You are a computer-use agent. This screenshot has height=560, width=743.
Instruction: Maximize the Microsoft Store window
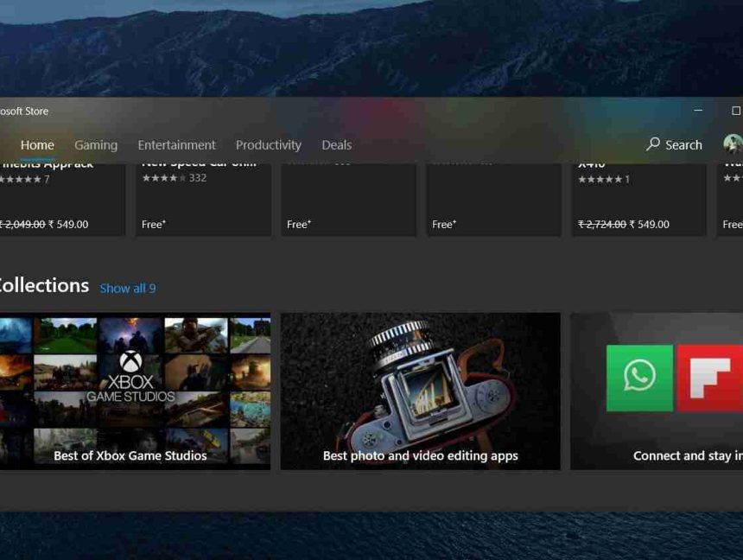pyautogui.click(x=735, y=111)
